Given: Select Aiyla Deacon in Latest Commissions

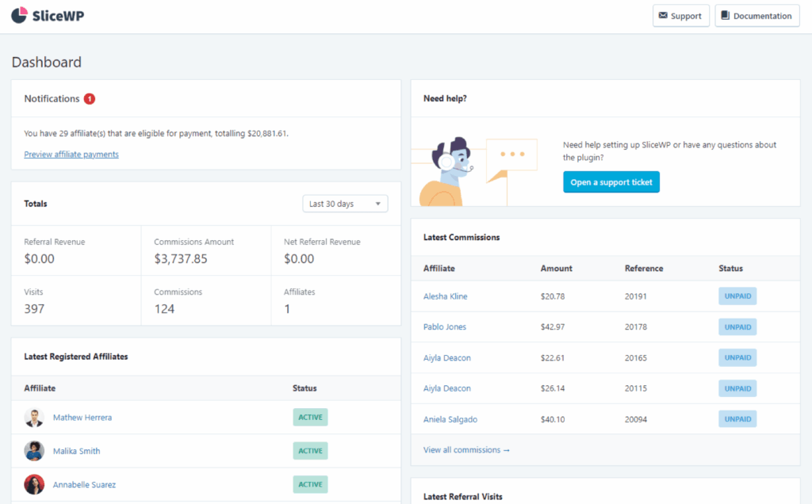Looking at the screenshot, I should point(446,357).
